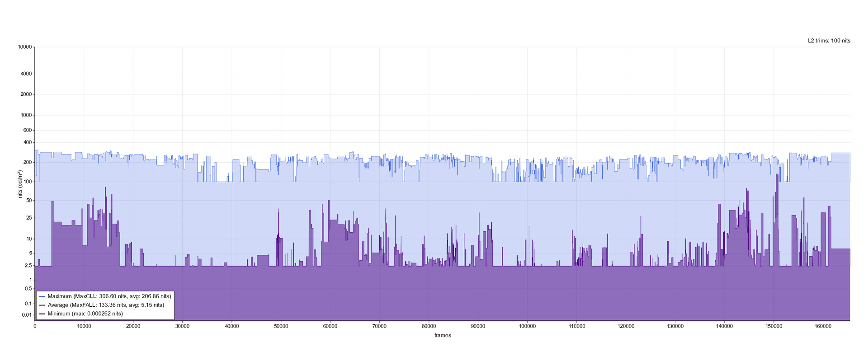868x347 pixels.
Task: Select the black Minimum legend line swatch
Action: [42, 314]
